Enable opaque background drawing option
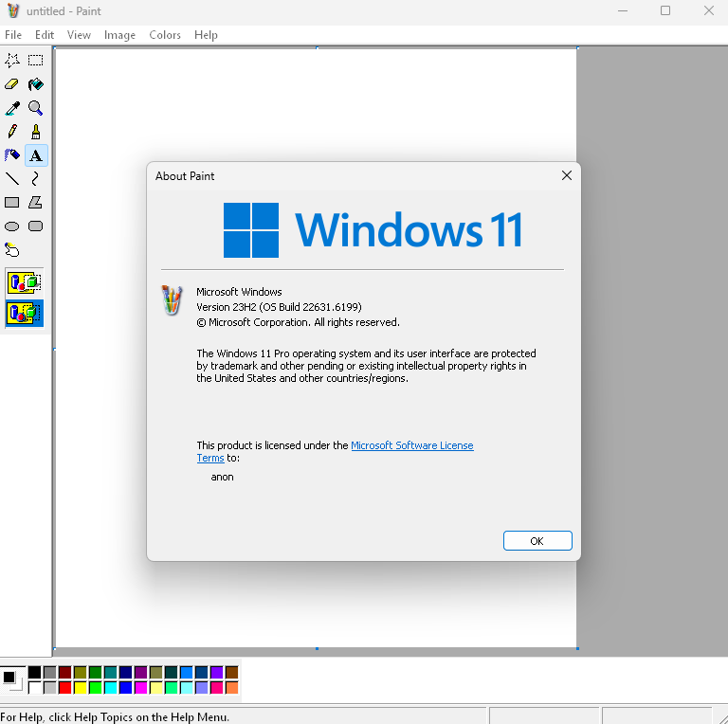Viewport: 728px width, 724px height. tap(25, 282)
